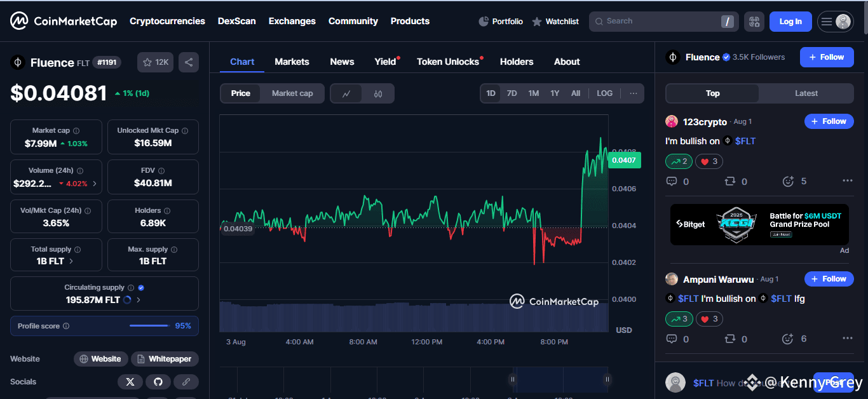Image resolution: width=868 pixels, height=399 pixels.
Task: Add Fluence to watchlist with 12K star
Action: pyautogui.click(x=155, y=62)
